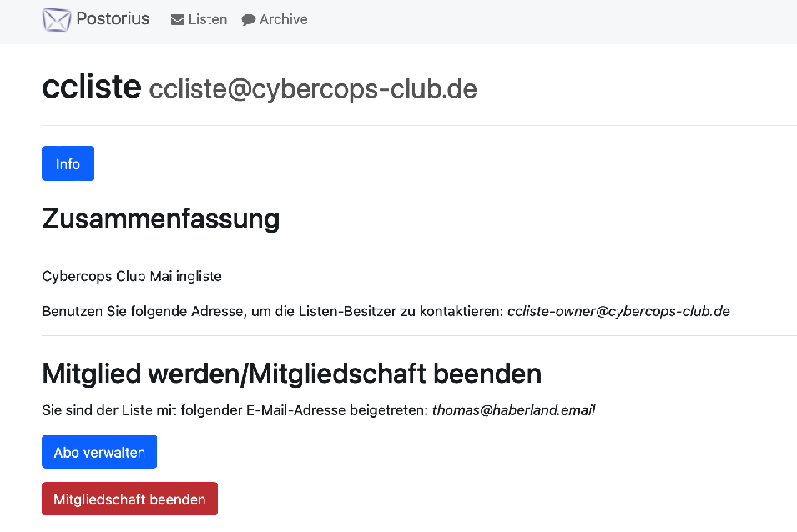This screenshot has height=532, width=797.
Task: Click the ccliste@cybercops-club.de address in the title
Action: coord(313,89)
